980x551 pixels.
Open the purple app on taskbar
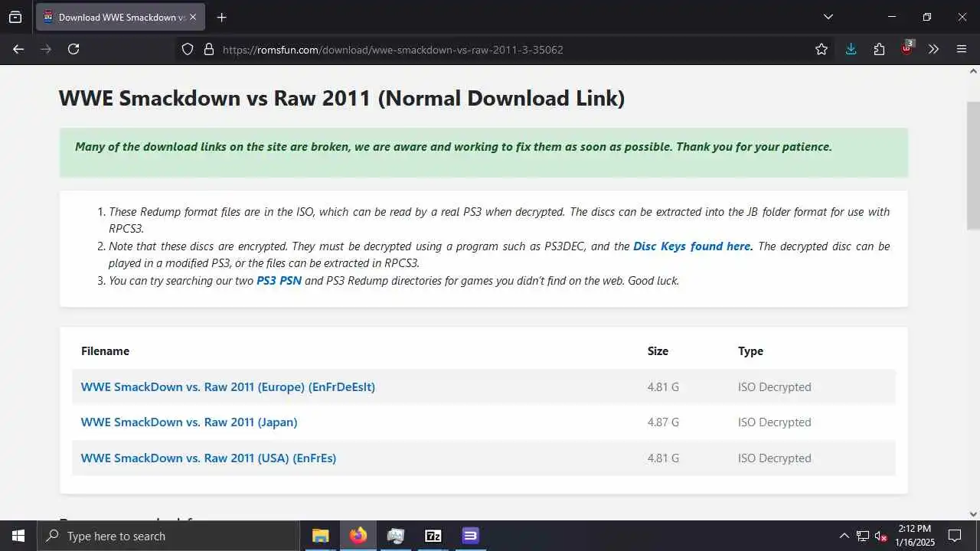tap(470, 536)
